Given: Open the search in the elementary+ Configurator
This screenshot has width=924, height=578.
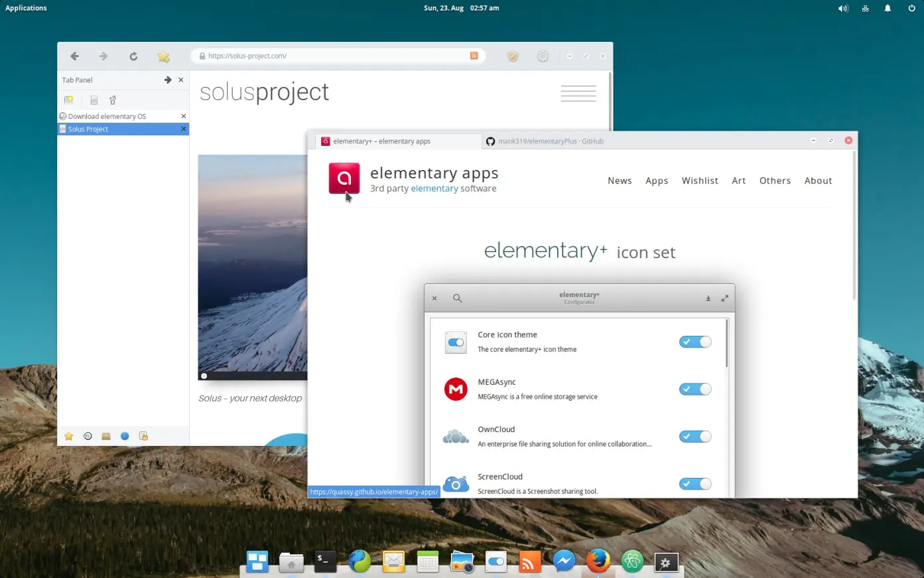Looking at the screenshot, I should coord(457,298).
